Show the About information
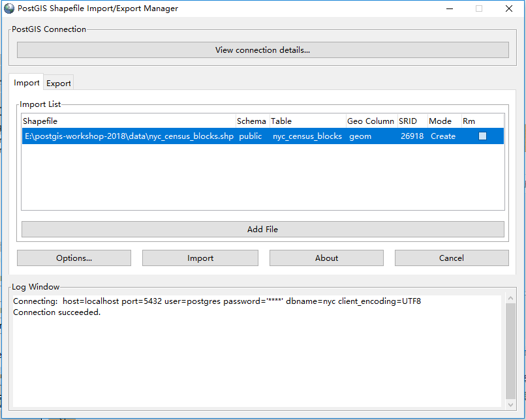The width and height of the screenshot is (526, 420). [326, 258]
